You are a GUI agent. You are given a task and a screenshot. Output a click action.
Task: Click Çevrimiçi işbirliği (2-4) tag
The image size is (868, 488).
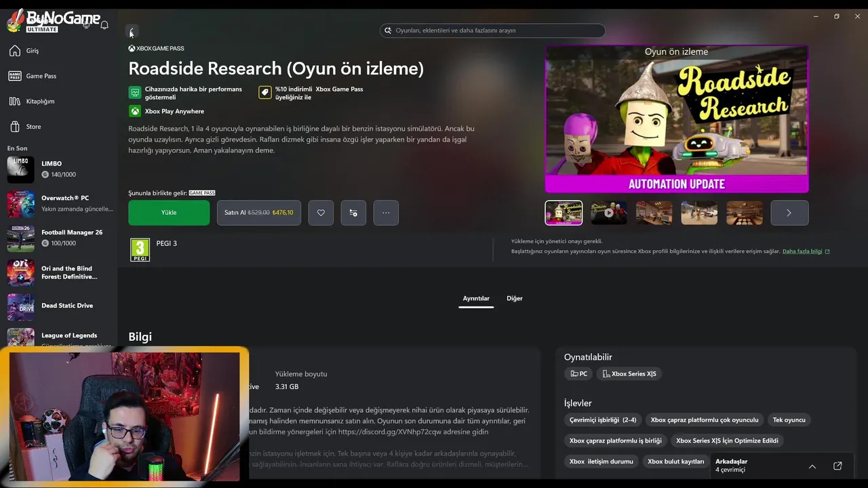(x=603, y=420)
